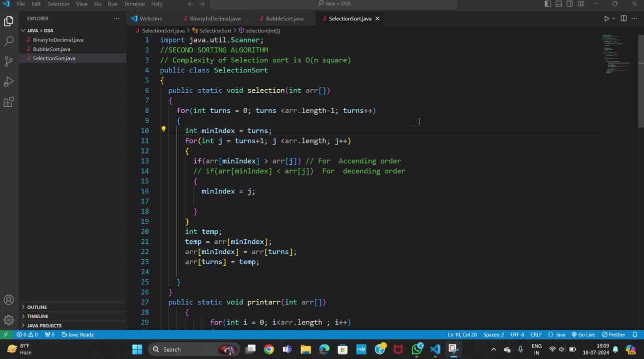The width and height of the screenshot is (644, 359).
Task: Open Microsoft Teams from taskbar
Action: (x=288, y=349)
